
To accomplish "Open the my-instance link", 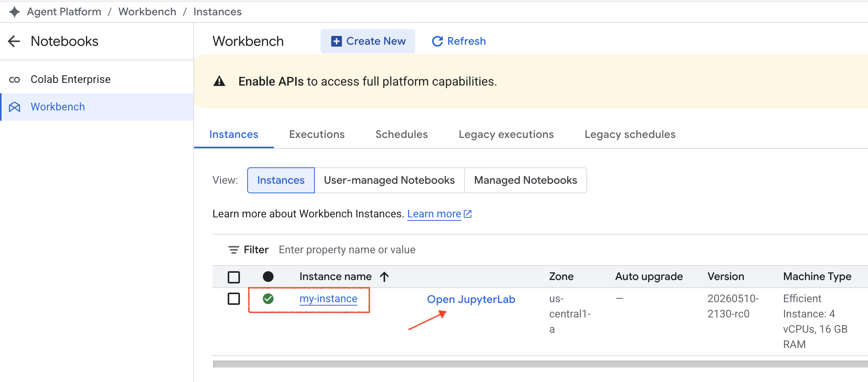I will 329,299.
